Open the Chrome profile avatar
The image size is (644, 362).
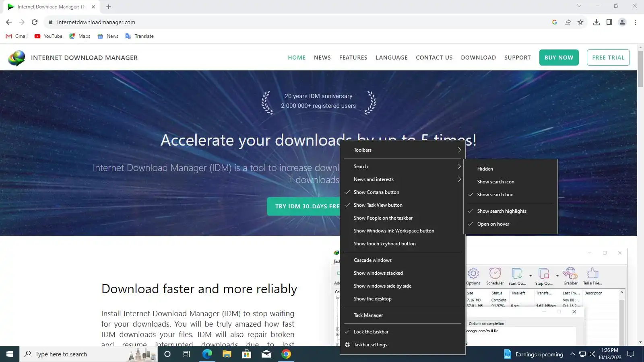click(622, 22)
